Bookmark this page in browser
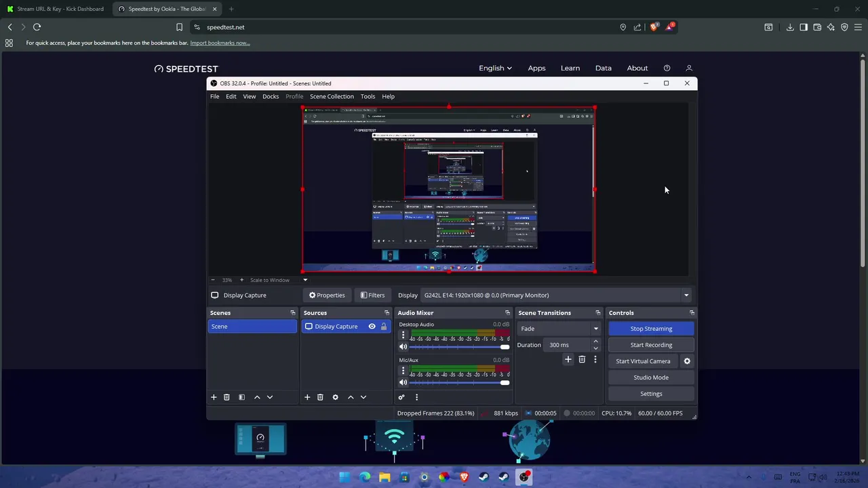Viewport: 868px width, 488px height. [x=179, y=27]
